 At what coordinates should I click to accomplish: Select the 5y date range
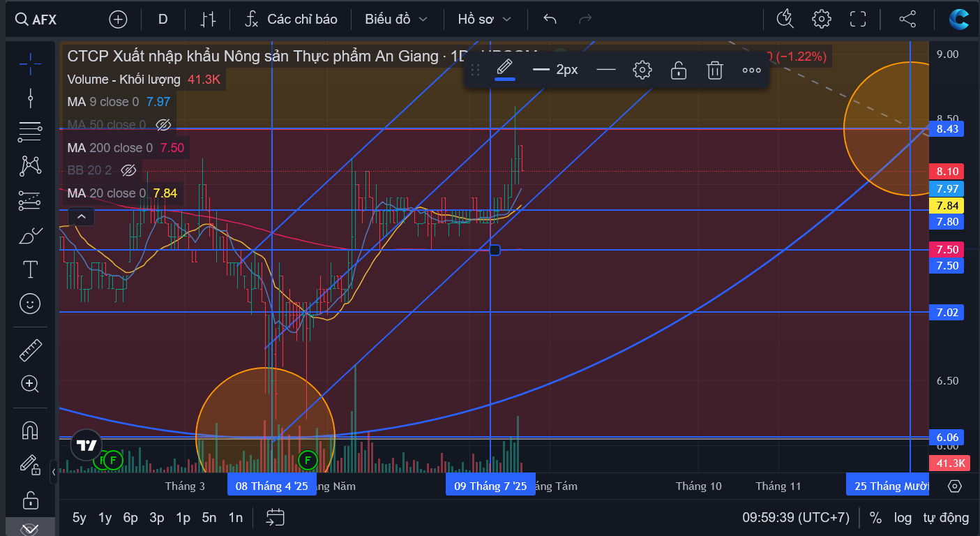[80, 517]
